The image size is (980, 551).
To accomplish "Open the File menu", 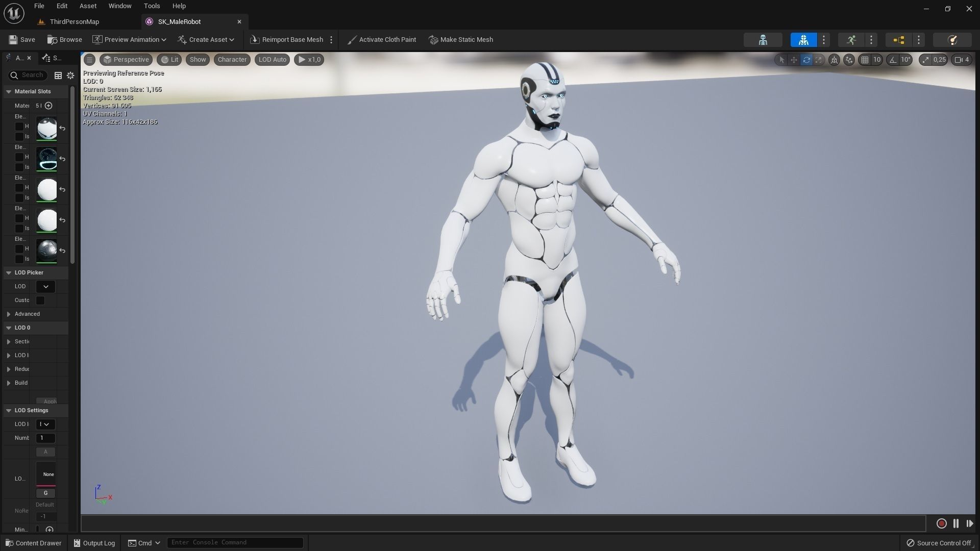I will [39, 6].
